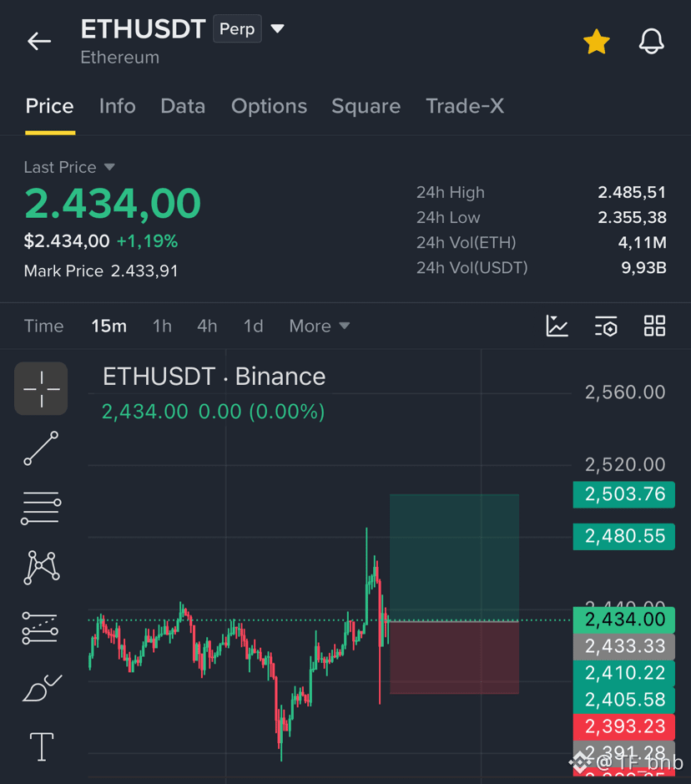The width and height of the screenshot is (691, 784).
Task: Expand the Last Price type dropdown
Action: point(109,167)
